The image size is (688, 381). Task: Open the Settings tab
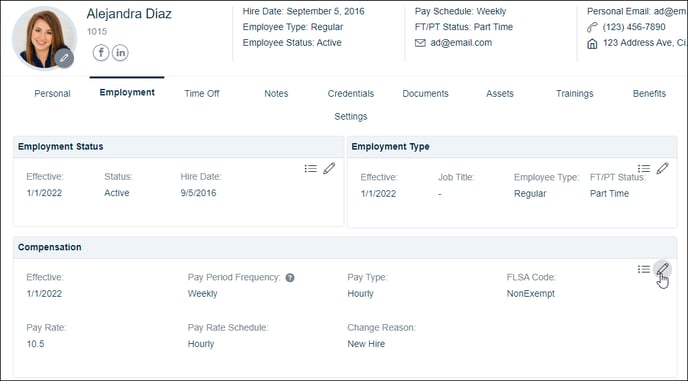[x=351, y=116]
